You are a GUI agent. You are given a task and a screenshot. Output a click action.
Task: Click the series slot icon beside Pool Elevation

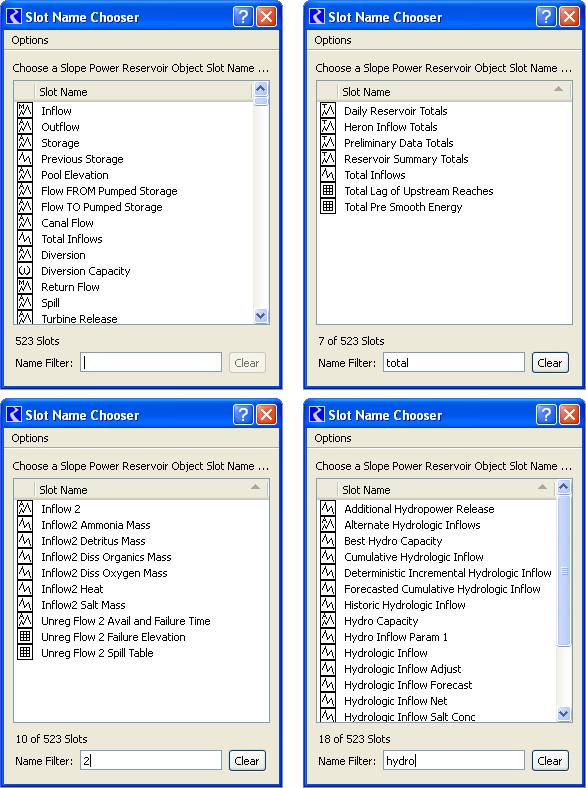coord(25,175)
